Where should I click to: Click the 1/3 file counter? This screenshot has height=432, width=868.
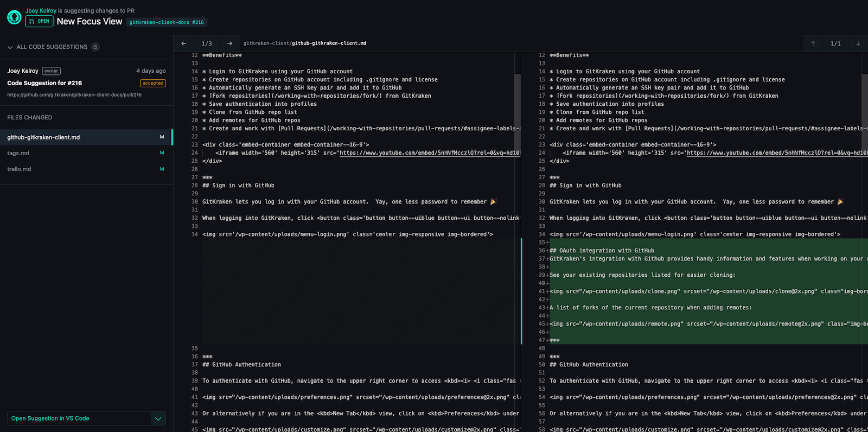click(207, 43)
